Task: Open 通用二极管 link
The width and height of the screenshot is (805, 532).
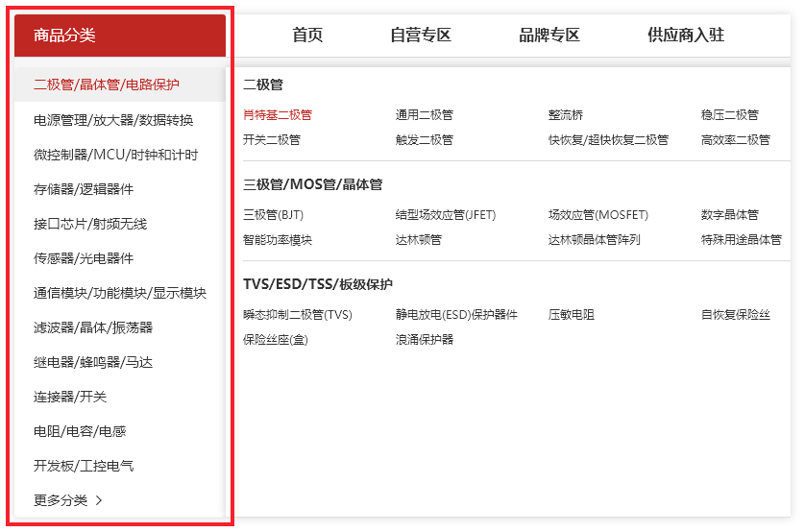Action: (x=424, y=115)
